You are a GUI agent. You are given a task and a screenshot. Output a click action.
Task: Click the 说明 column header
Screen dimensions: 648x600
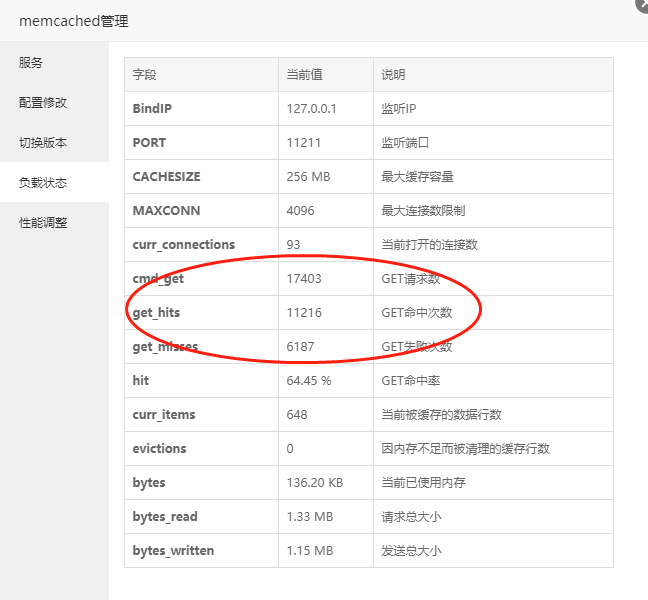coord(393,75)
